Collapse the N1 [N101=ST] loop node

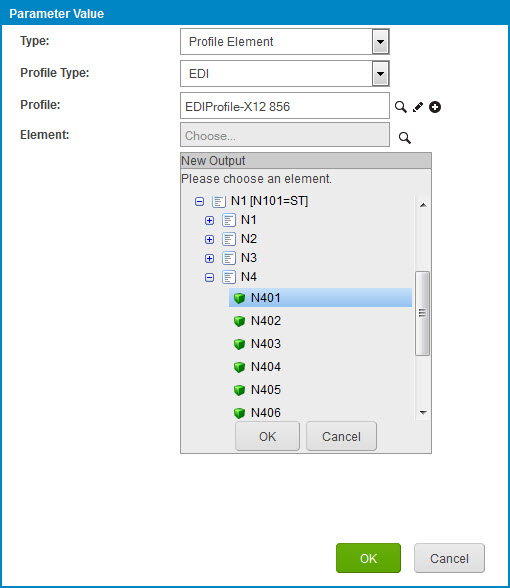coord(200,202)
